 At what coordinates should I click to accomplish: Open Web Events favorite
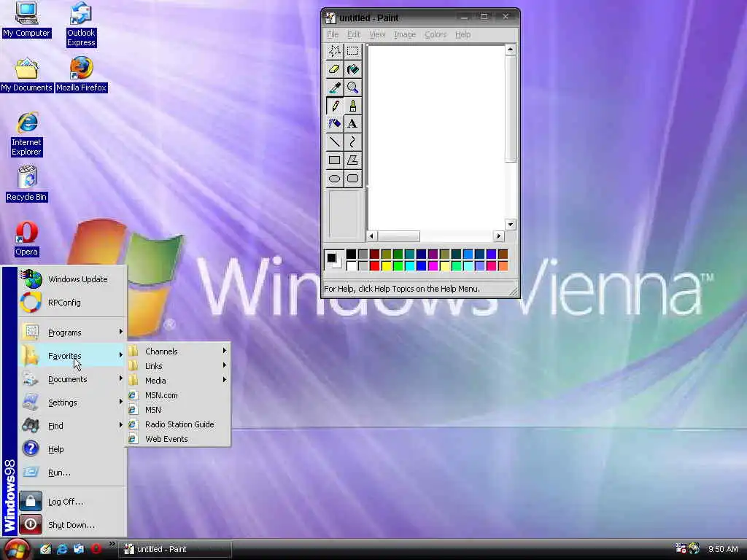(179, 439)
